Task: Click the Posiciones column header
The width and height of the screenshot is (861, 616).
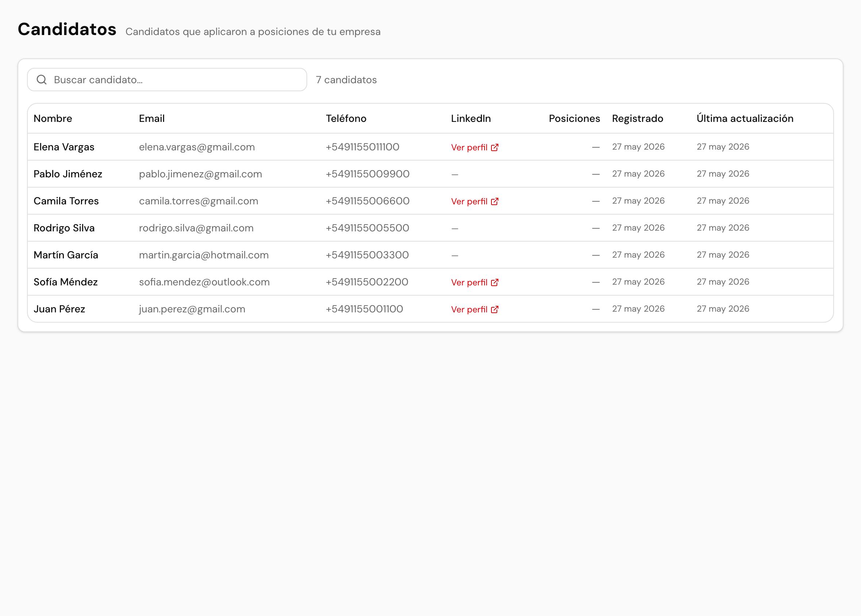Action: pyautogui.click(x=574, y=118)
